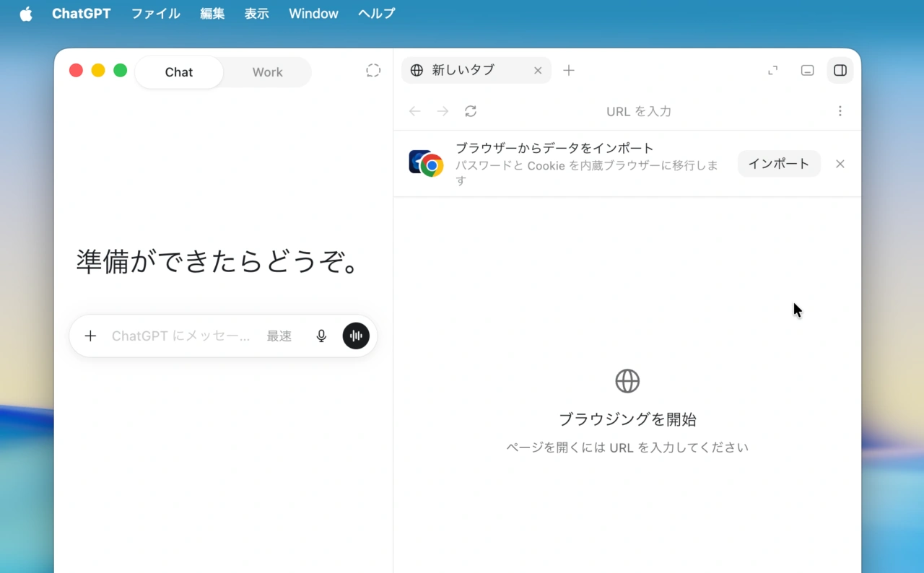Screen dimensions: 924x573
Task: Click the ブラウザーからデータをインポート heading
Action: (x=554, y=148)
